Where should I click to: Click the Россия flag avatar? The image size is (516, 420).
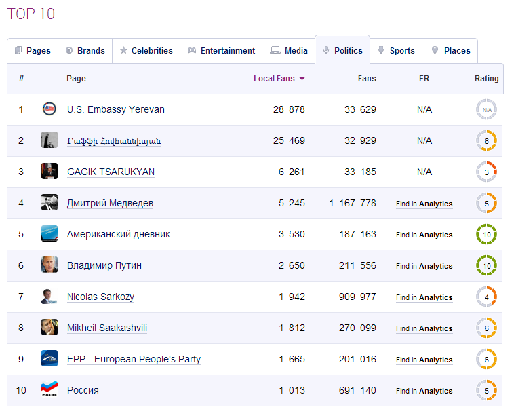tap(49, 389)
